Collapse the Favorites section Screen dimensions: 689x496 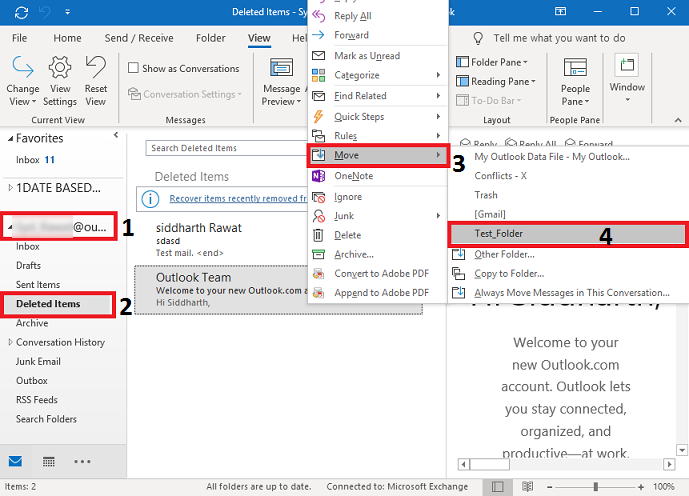point(11,139)
